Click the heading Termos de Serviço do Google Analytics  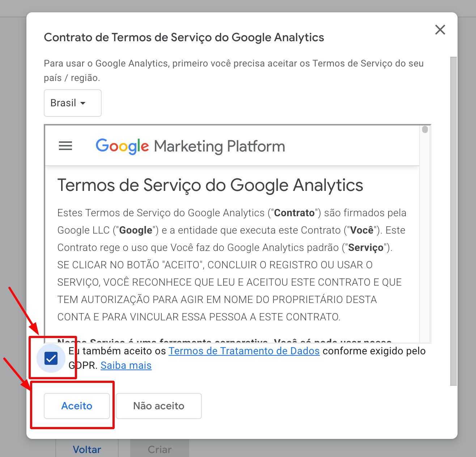pos(210,185)
